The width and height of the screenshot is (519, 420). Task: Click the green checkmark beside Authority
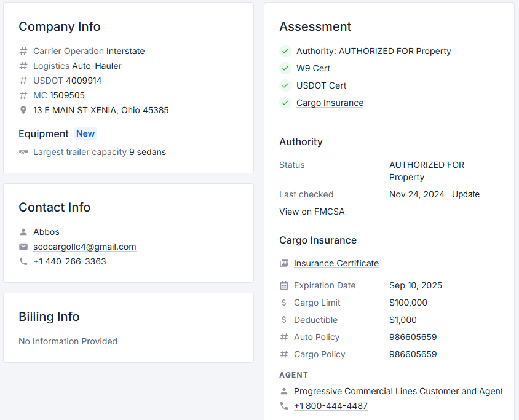click(x=285, y=51)
